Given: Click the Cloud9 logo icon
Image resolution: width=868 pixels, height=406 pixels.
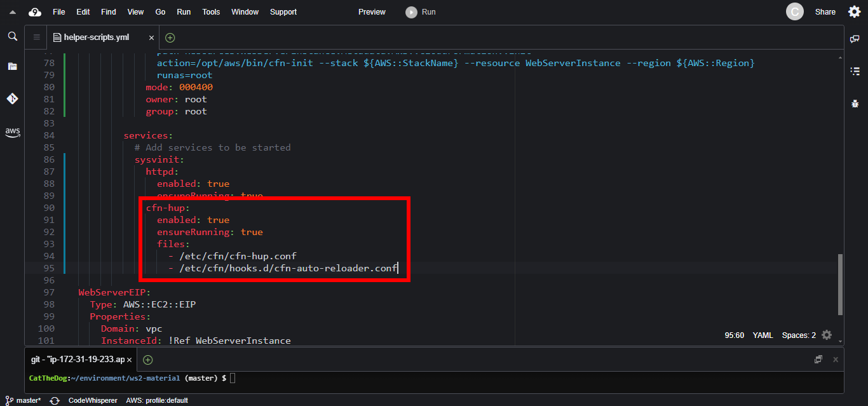Looking at the screenshot, I should point(35,12).
